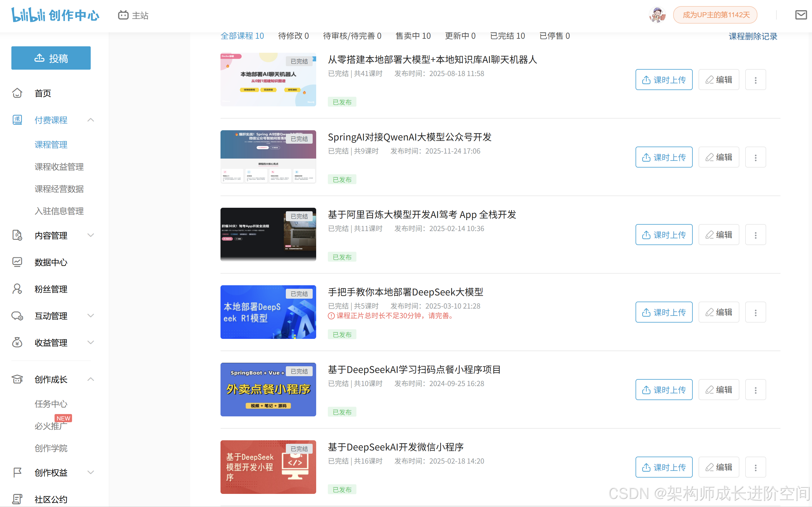Click the 外卖点餐小程序 course thumbnail
The image size is (812, 507).
(268, 389)
